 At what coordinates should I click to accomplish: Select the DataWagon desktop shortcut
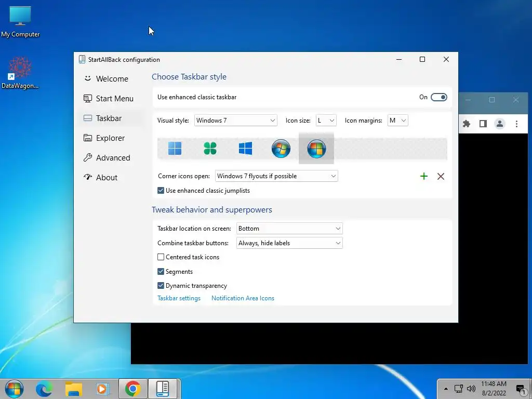point(20,73)
